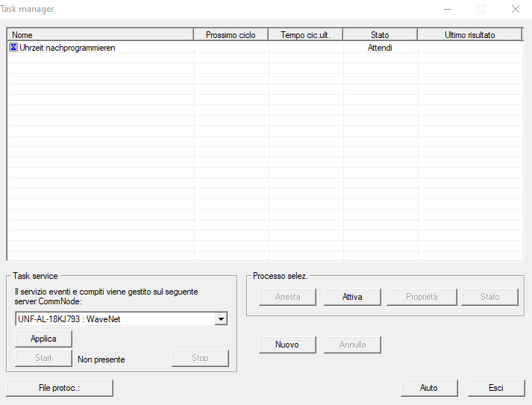
Task: Click the Stop service button
Action: (x=200, y=358)
